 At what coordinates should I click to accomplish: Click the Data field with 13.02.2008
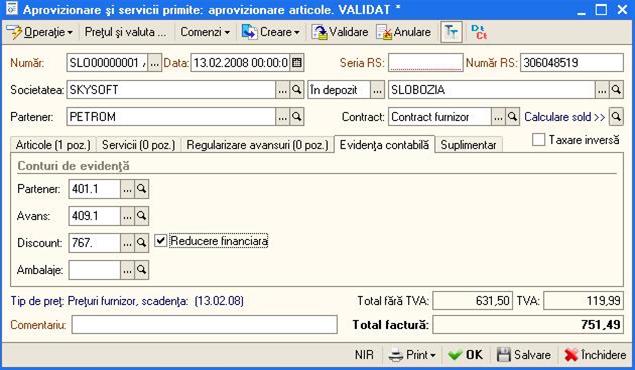240,63
